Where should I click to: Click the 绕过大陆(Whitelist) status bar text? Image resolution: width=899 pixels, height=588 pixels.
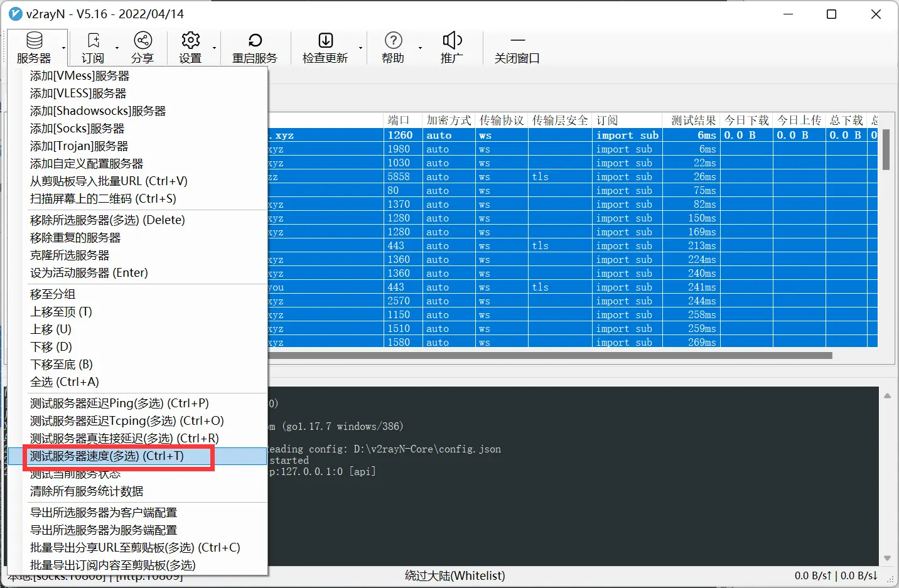point(455,575)
